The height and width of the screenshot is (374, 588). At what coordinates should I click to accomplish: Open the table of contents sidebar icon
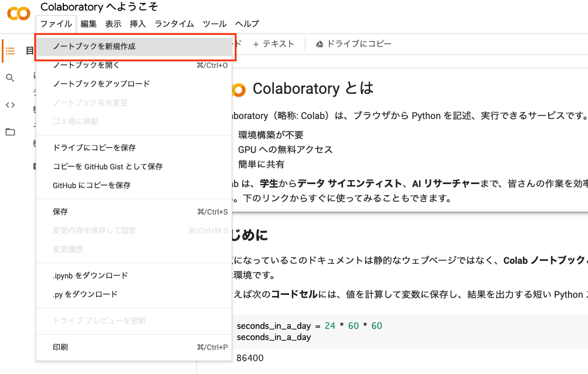click(x=10, y=51)
